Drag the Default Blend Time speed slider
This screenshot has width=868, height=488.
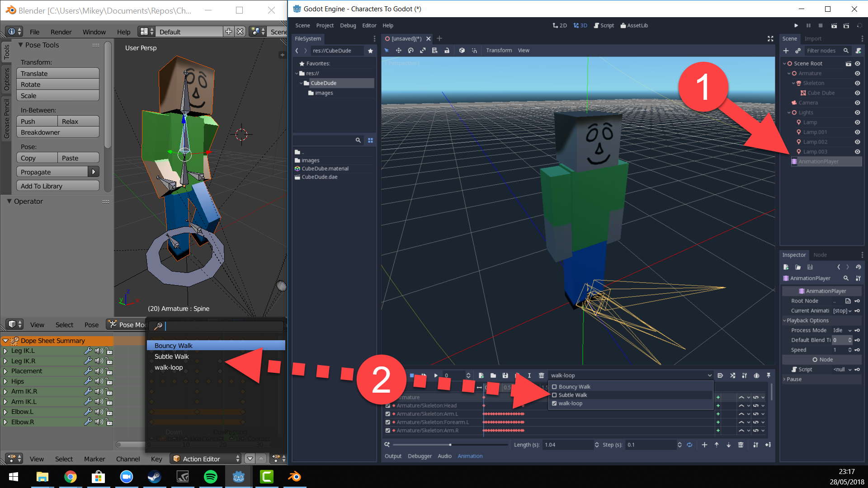click(841, 340)
